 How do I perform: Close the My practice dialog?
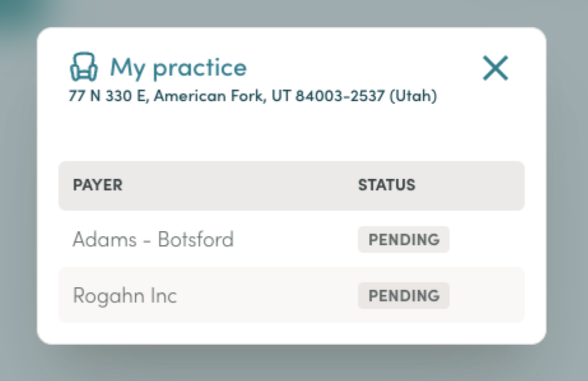click(496, 68)
